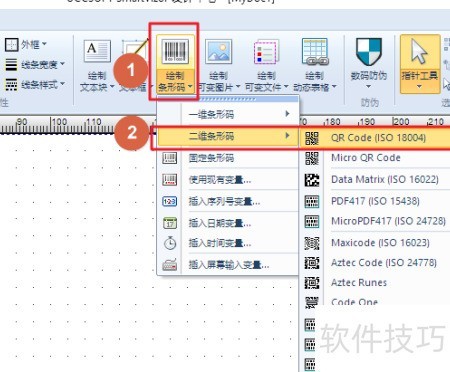
Task: Expand the 指针工具 dropdown arrow
Action: [419, 87]
